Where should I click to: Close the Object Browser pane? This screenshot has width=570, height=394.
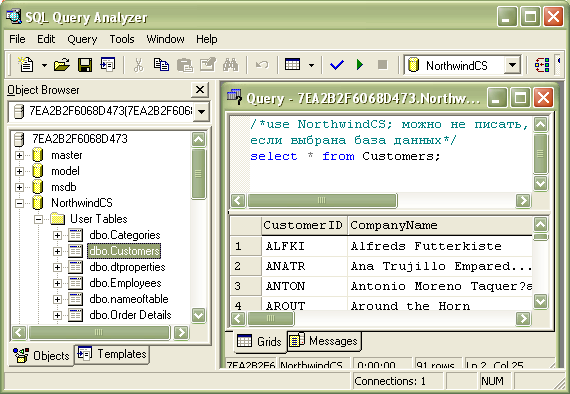(x=200, y=89)
